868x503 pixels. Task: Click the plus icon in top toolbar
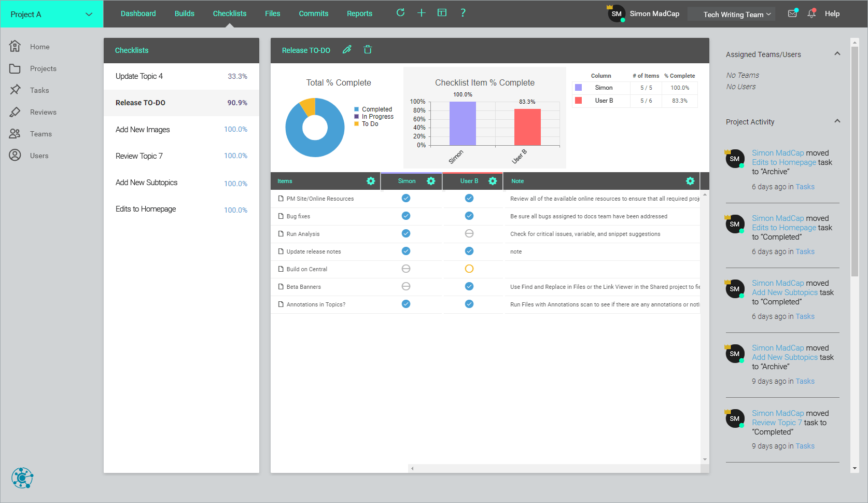[x=422, y=13]
